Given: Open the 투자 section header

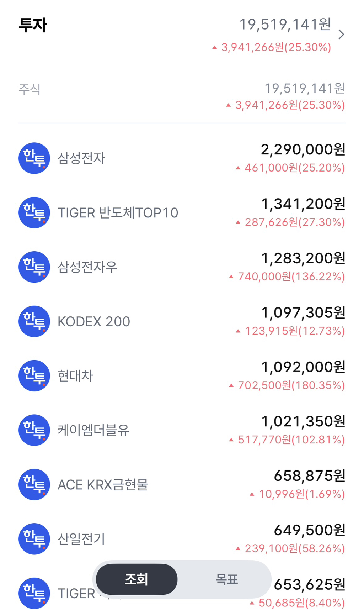Looking at the screenshot, I should pos(33,25).
